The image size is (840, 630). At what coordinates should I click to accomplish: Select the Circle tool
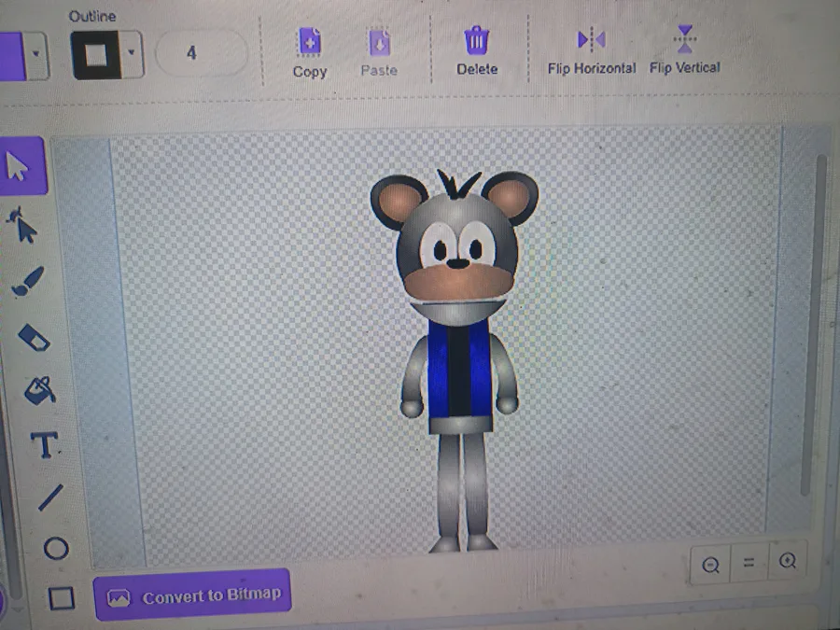[56, 549]
